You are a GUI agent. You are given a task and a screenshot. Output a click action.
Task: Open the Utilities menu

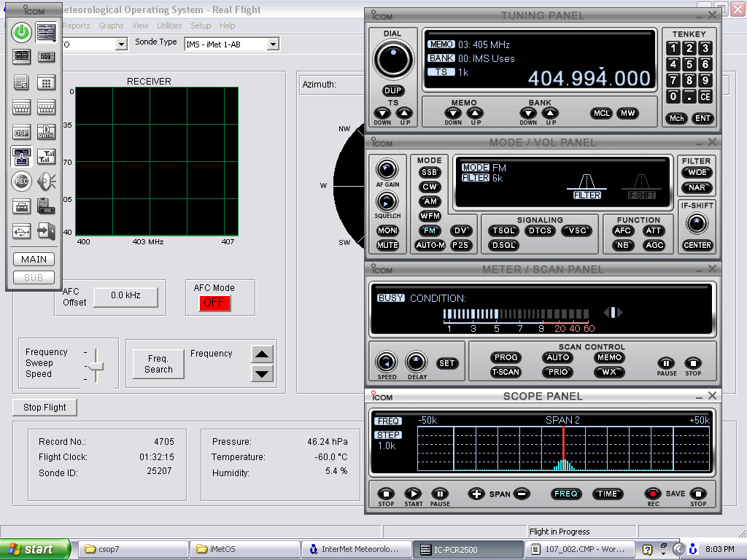click(169, 26)
